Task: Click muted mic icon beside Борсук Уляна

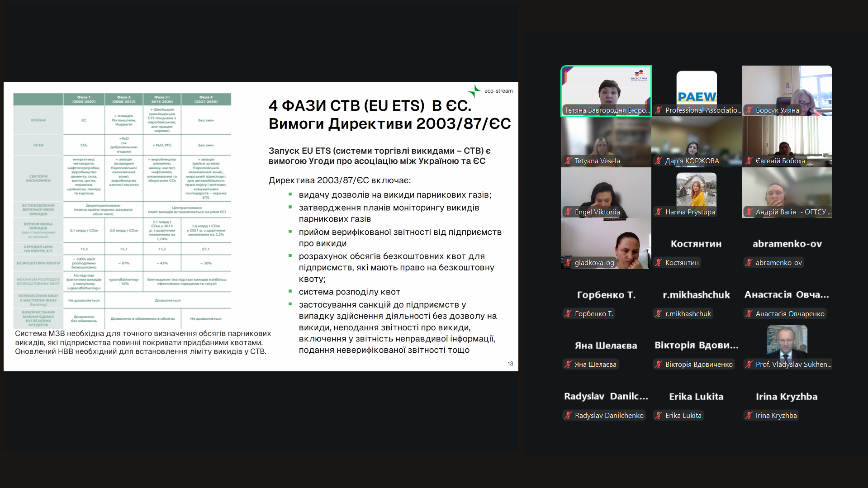Action: [749, 110]
